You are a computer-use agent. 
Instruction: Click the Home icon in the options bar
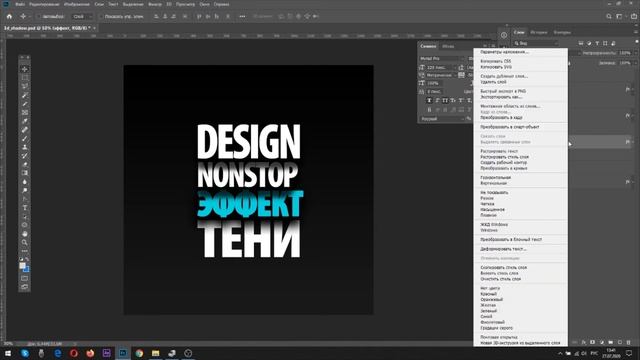(9, 16)
